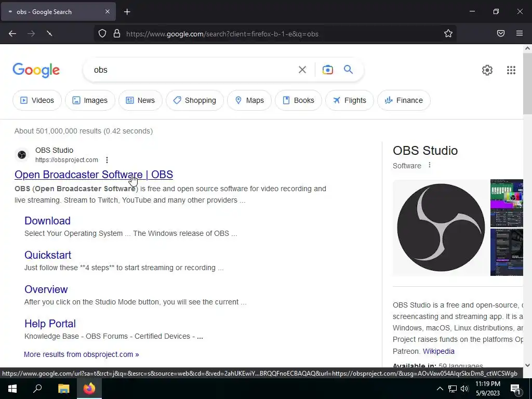Screen dimensions: 532x399
Task: Open File Explorer from taskbar
Action: pyautogui.click(x=63, y=389)
